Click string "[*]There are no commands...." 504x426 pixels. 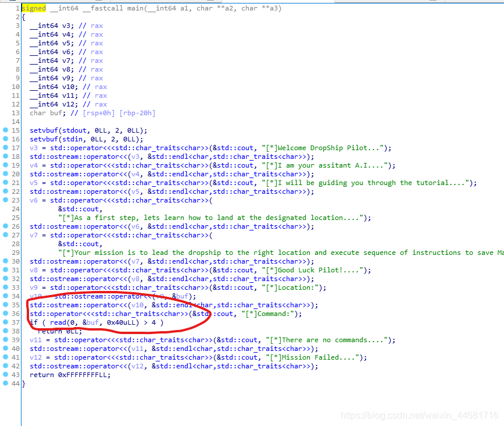click(327, 340)
